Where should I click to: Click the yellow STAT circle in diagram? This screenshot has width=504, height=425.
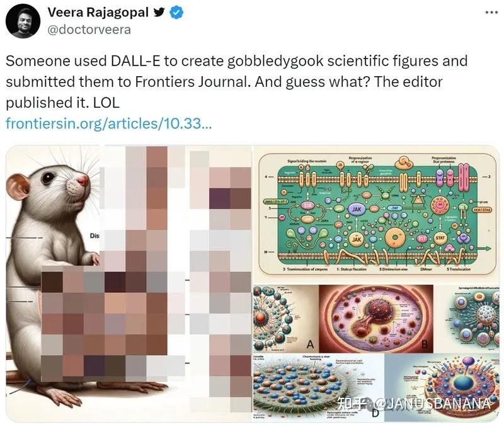click(x=440, y=238)
